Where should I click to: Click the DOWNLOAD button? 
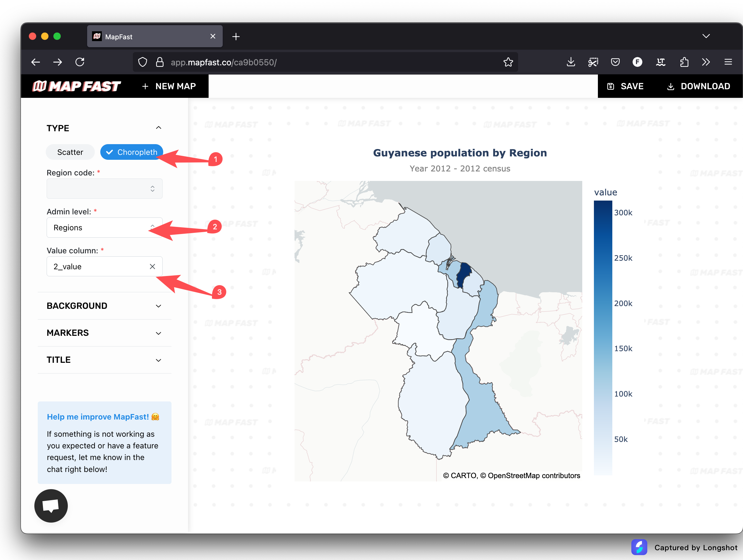click(699, 86)
